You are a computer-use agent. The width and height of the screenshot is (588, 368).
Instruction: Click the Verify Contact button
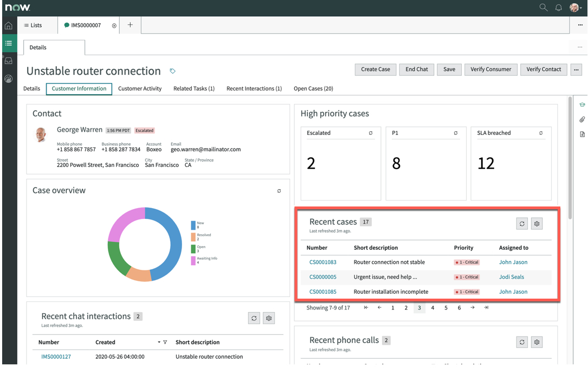[544, 69]
